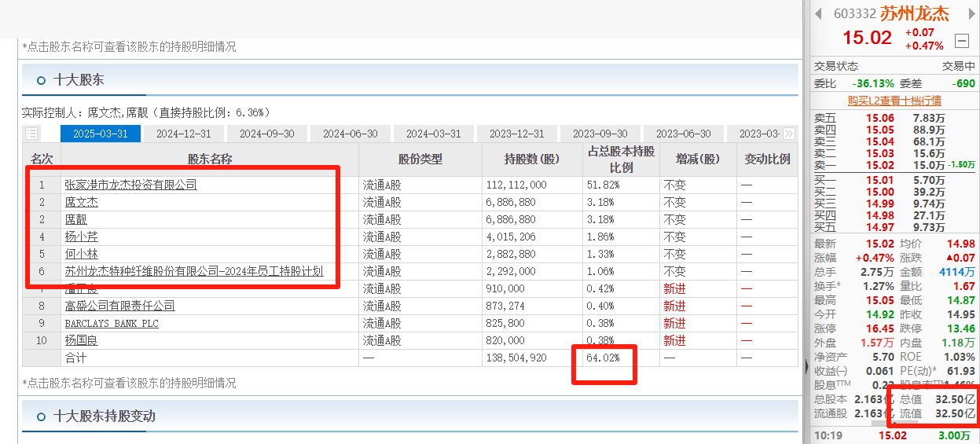Collapse quote panel with minus button

962,41
